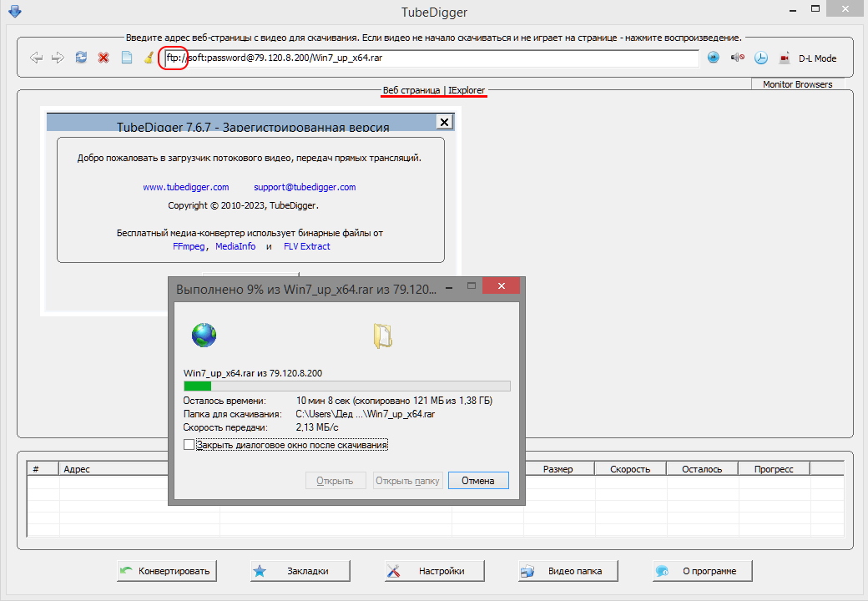Click the chat bubble icon on О программе button

pos(662,571)
